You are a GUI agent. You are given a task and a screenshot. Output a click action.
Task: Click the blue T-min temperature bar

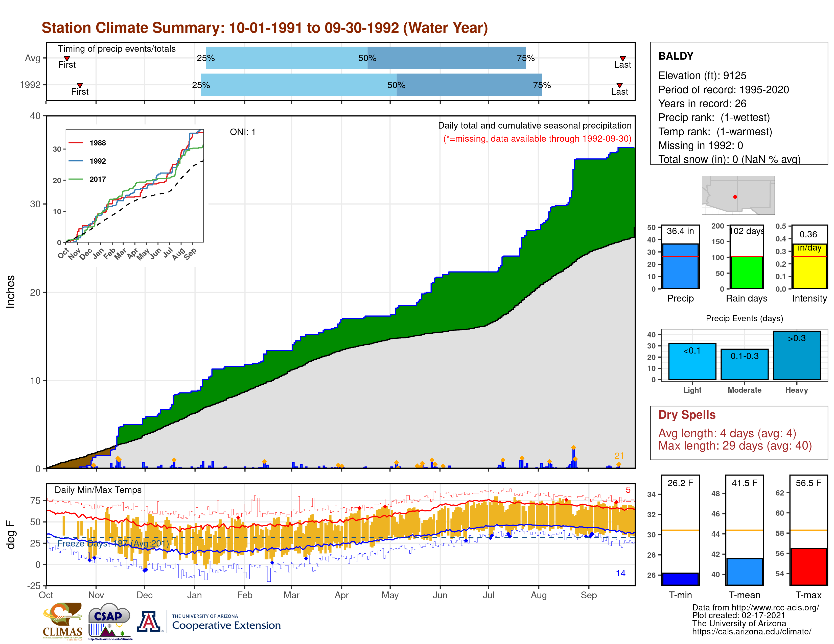(680, 579)
